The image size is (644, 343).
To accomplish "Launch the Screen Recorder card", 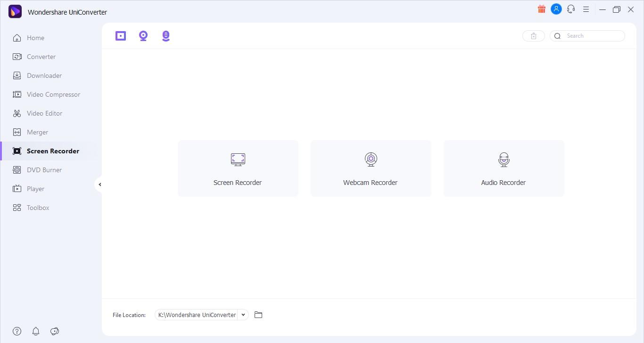I will tap(238, 168).
